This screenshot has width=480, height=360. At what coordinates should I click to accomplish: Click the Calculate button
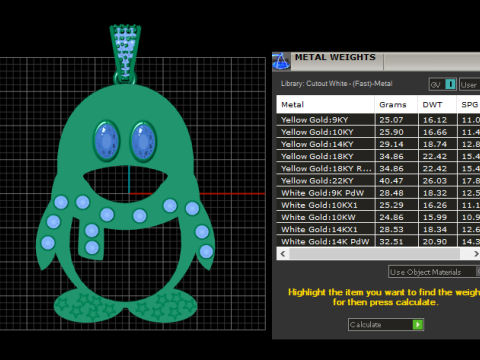coord(386,324)
